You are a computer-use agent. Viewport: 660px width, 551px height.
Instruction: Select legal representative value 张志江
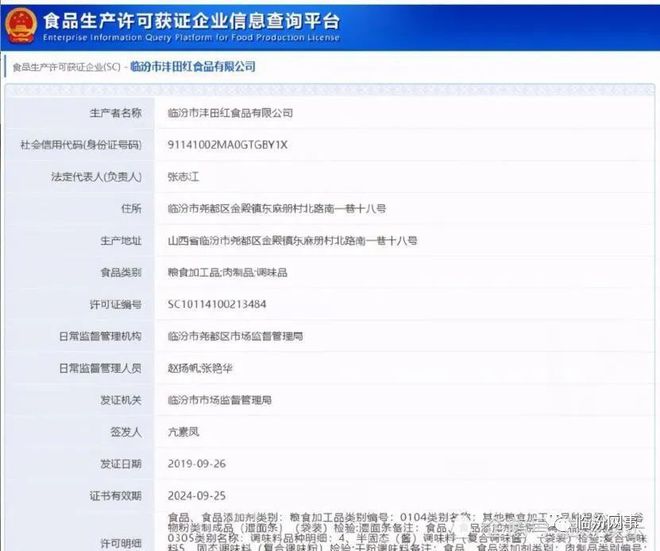[x=183, y=177]
